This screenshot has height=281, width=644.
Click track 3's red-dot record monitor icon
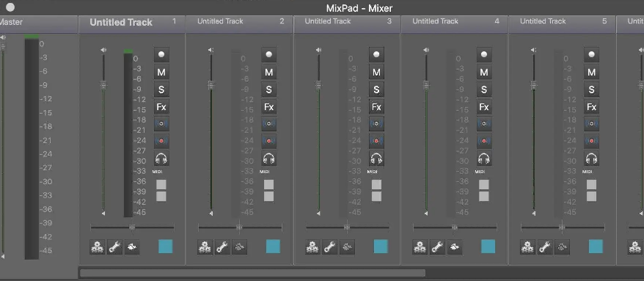click(x=376, y=141)
